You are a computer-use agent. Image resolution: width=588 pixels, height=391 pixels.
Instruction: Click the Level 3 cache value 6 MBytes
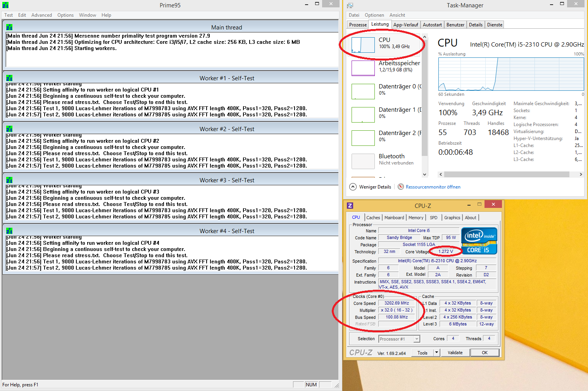click(x=458, y=324)
